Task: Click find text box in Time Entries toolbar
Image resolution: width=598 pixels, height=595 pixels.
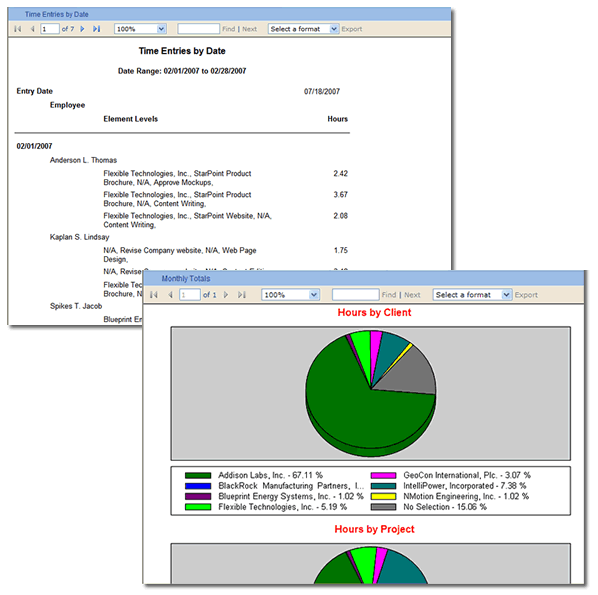Action: coord(199,29)
